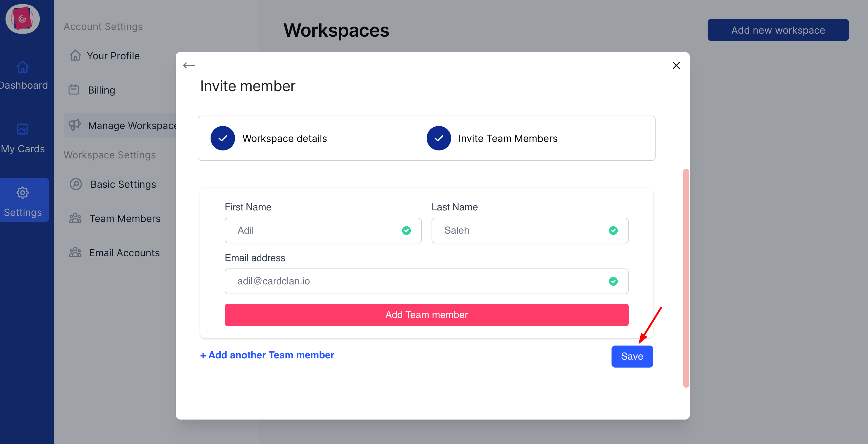Click the Manage Workspace megaphone icon
Screen dimensions: 868x444
(x=75, y=125)
